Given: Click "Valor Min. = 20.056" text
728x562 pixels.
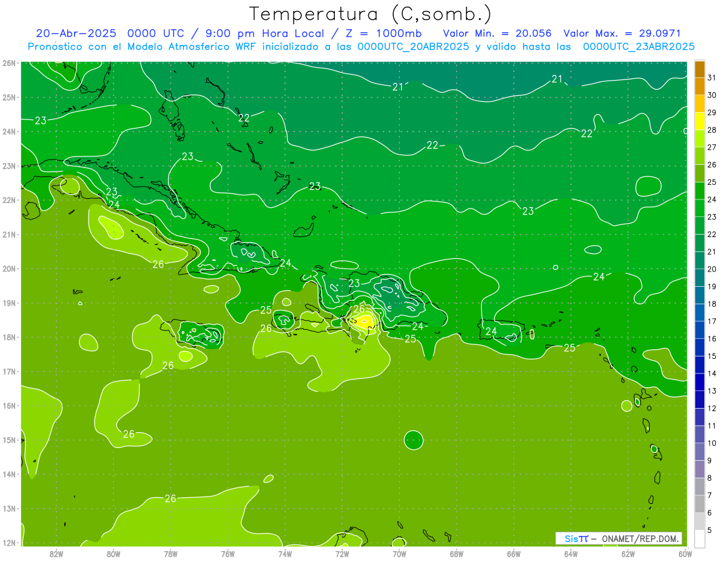Looking at the screenshot, I should (x=499, y=33).
